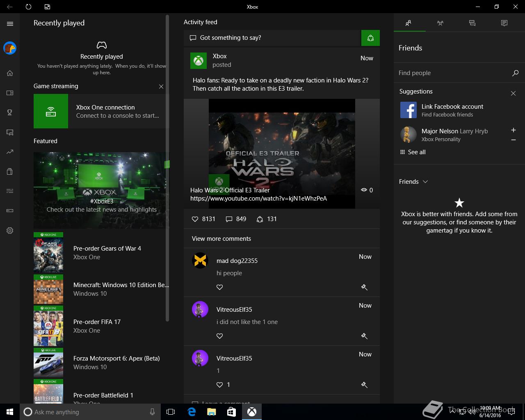Open Pre-order FIFA 17 item

(101, 326)
